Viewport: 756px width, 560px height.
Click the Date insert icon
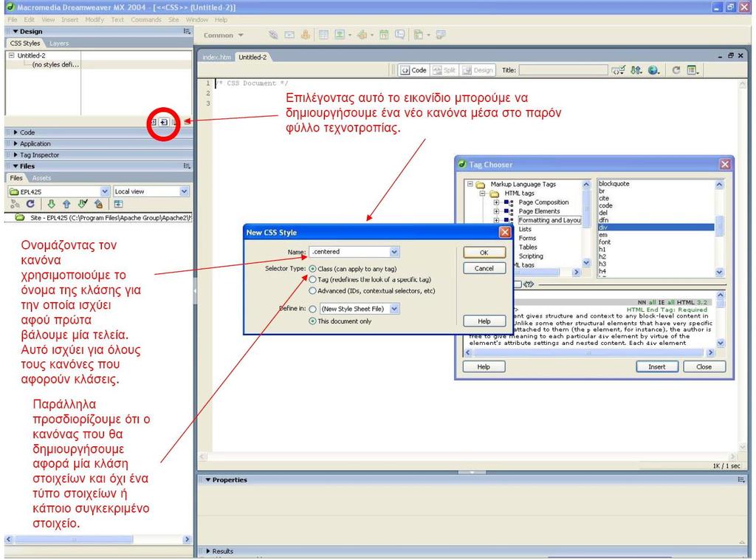click(x=384, y=35)
